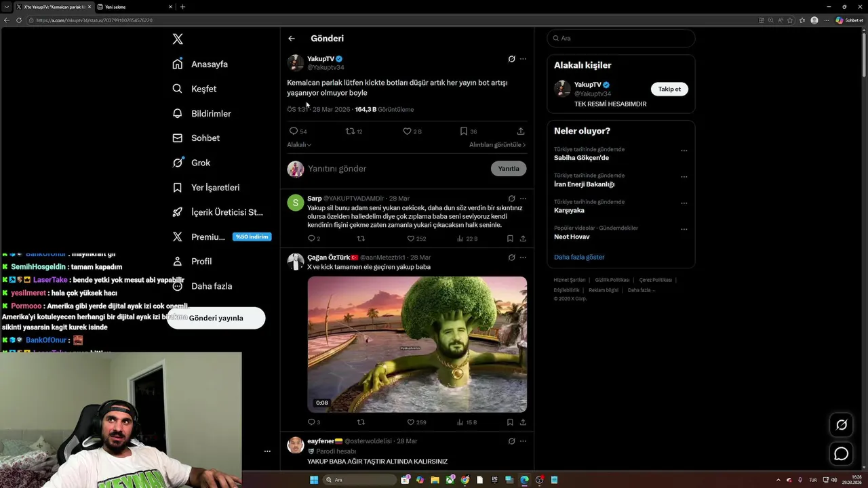Click the Windows taskbar Ara search box

(360, 480)
